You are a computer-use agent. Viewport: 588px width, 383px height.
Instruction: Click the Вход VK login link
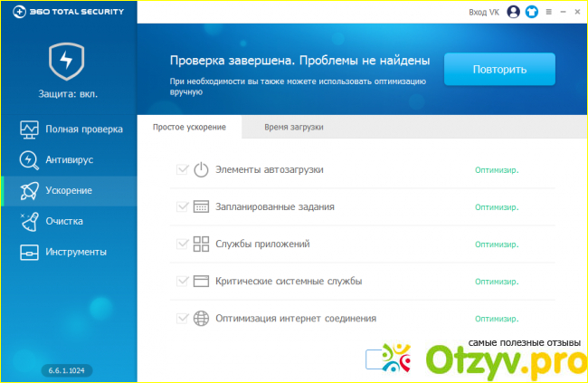[x=484, y=12]
